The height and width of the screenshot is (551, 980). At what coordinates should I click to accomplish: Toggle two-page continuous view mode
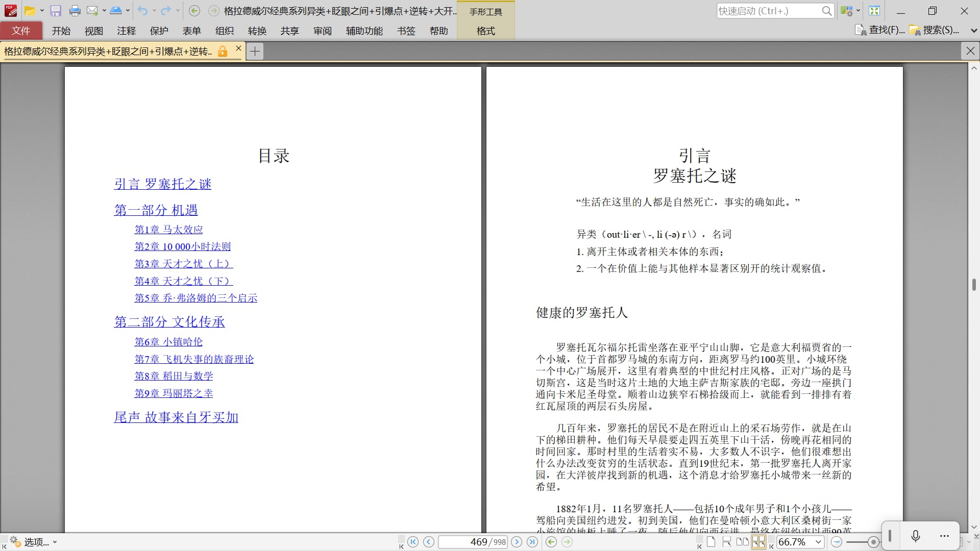tap(758, 542)
